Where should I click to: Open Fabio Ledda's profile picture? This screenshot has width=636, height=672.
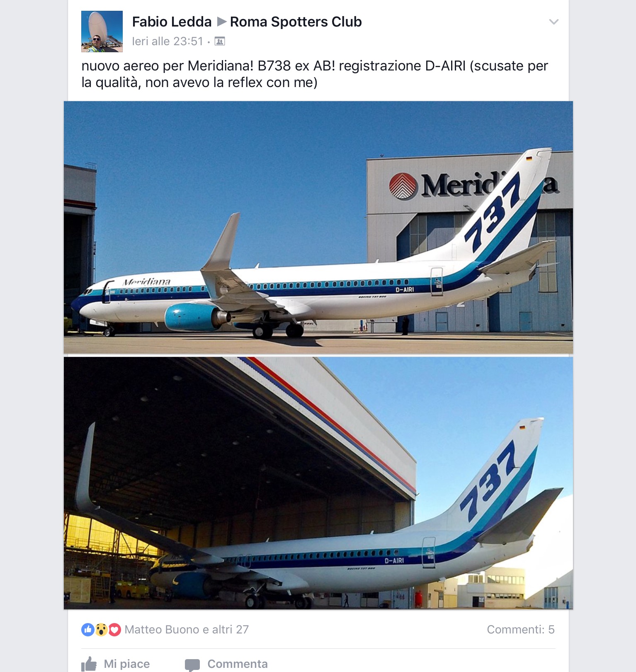pyautogui.click(x=102, y=32)
